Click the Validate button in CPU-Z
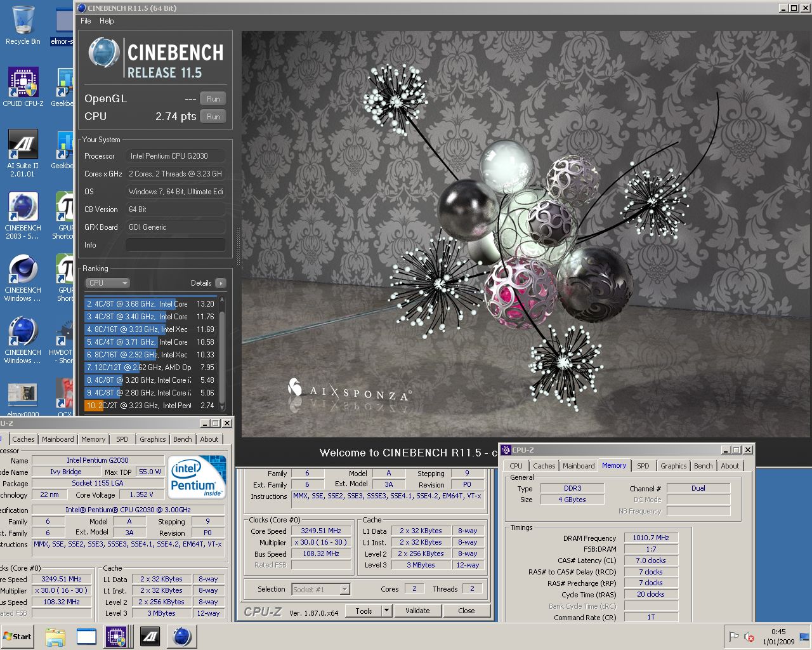 [417, 611]
